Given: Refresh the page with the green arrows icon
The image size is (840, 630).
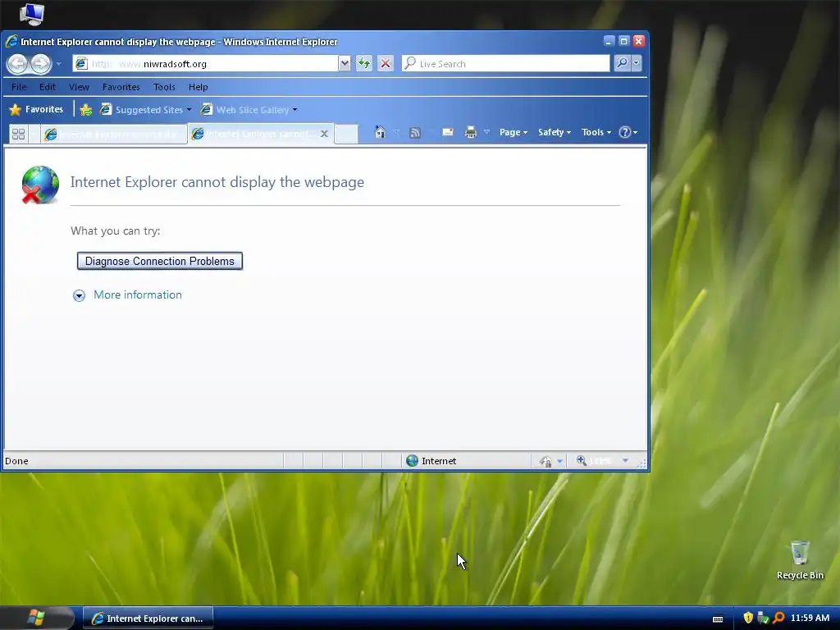Looking at the screenshot, I should tap(364, 64).
